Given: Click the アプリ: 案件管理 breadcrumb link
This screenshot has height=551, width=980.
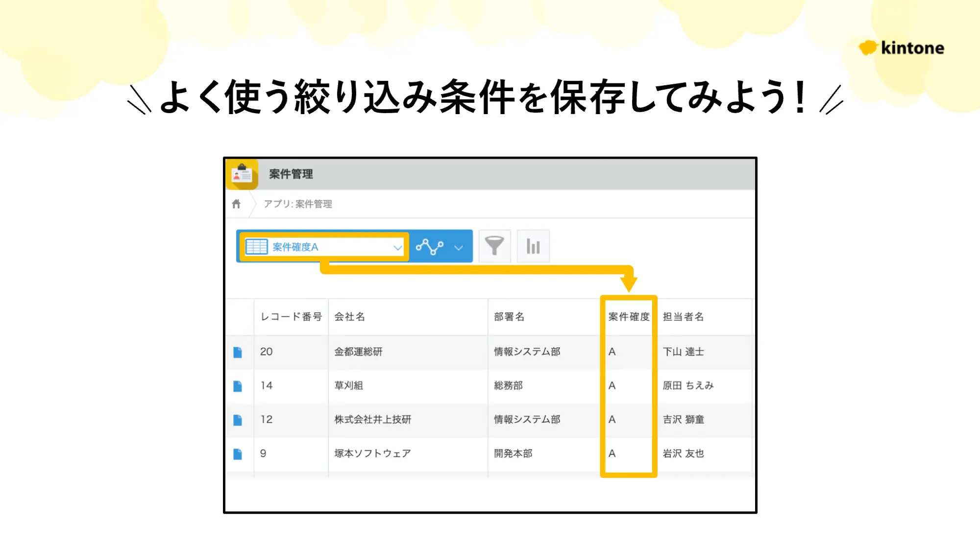Looking at the screenshot, I should 298,204.
